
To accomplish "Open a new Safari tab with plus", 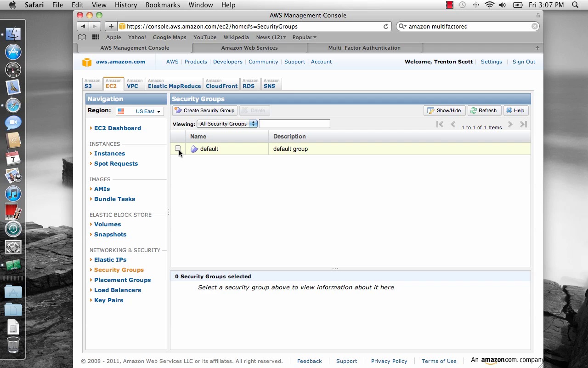I will pos(537,48).
